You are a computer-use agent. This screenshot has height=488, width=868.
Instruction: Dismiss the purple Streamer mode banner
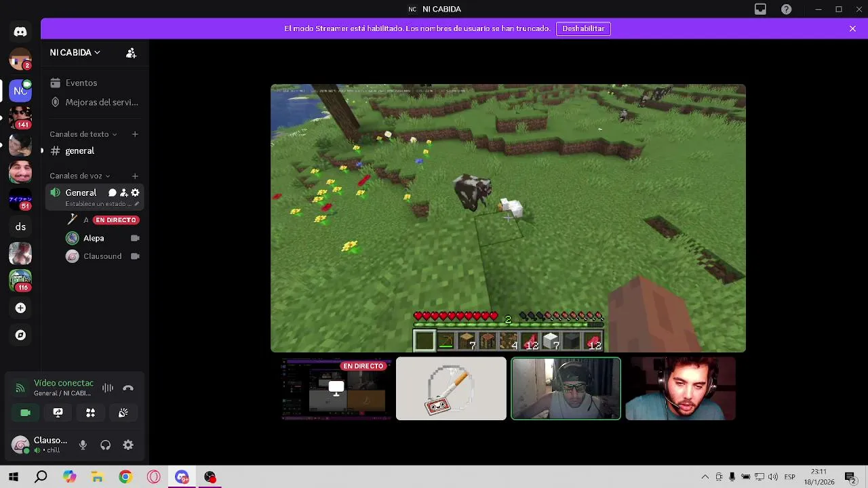[852, 28]
